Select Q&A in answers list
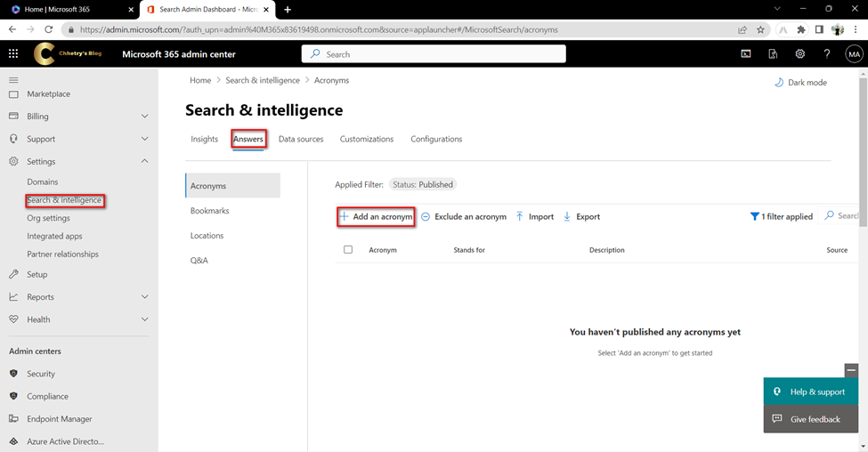 click(199, 260)
